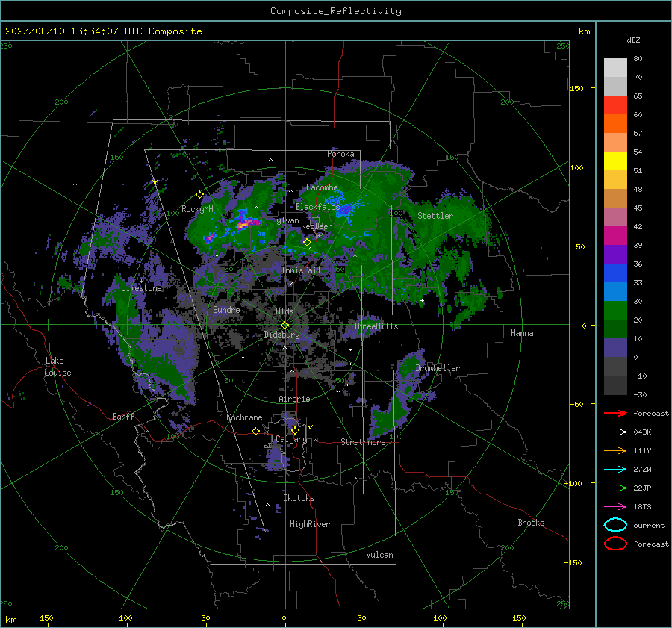
Task: Click the Drumheller label
Action: tap(437, 368)
